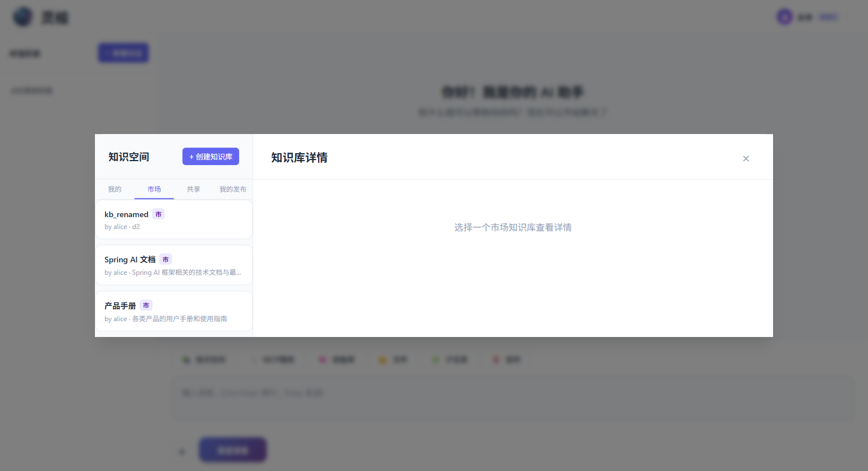Open the kb_renamed knowledge base card
This screenshot has width=868, height=471.
point(173,219)
